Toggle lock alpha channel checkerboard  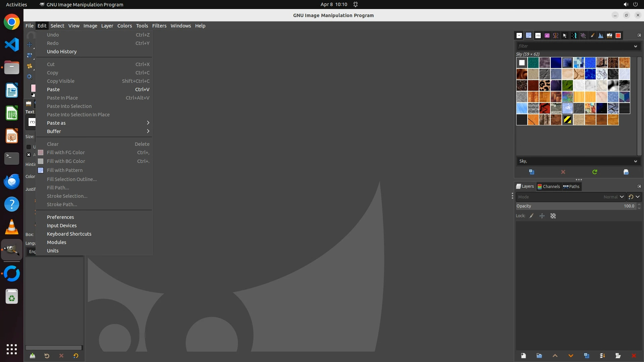coord(553,216)
